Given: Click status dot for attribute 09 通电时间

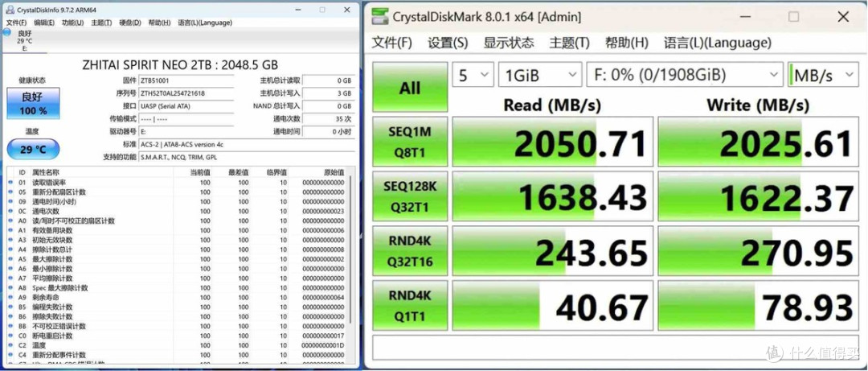Looking at the screenshot, I should click(10, 201).
